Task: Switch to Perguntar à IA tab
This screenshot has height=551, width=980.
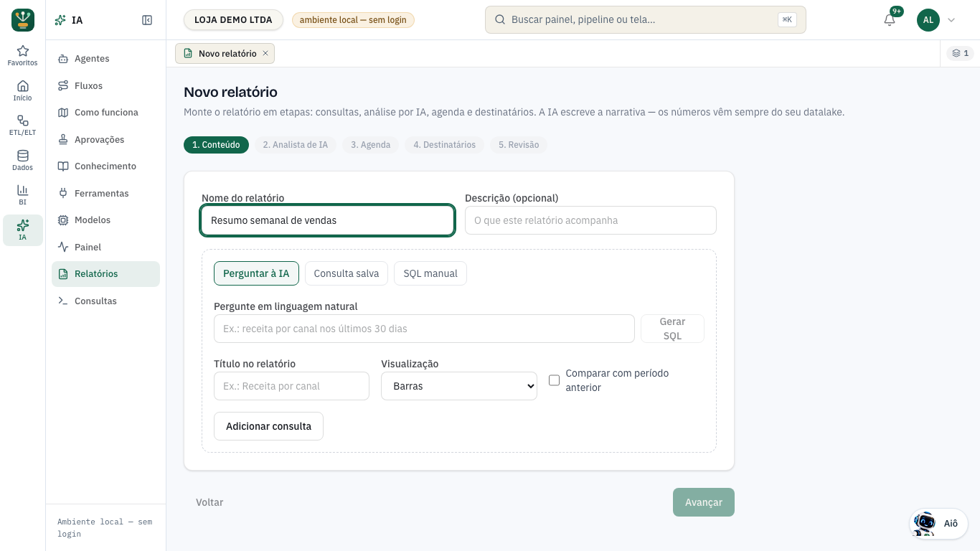Action: (256, 273)
